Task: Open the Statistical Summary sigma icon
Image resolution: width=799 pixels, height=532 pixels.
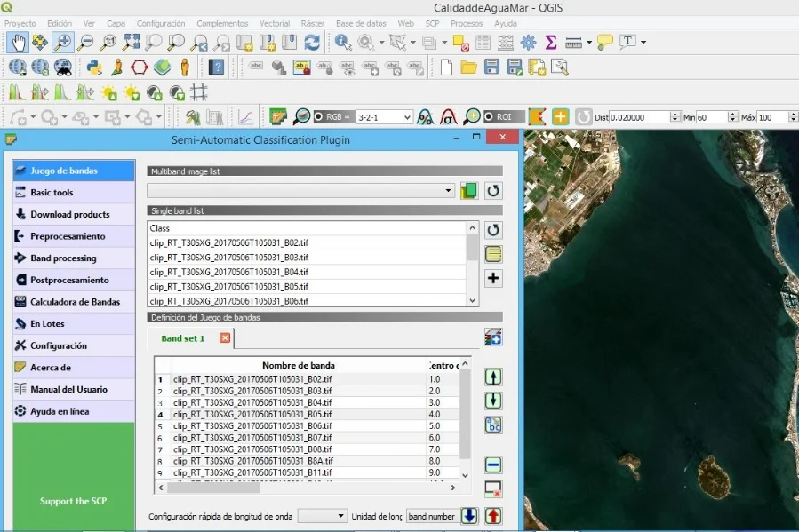Action: coord(551,43)
